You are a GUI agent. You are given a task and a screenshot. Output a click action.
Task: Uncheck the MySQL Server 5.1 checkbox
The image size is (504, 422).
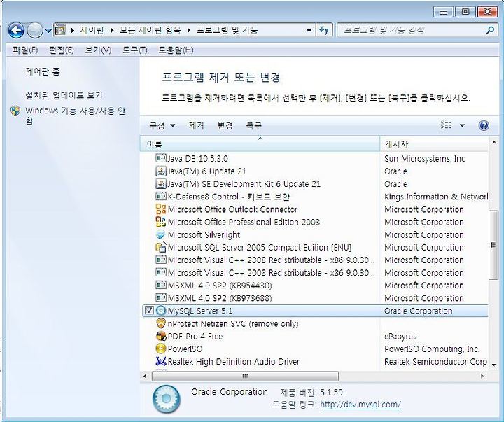149,311
